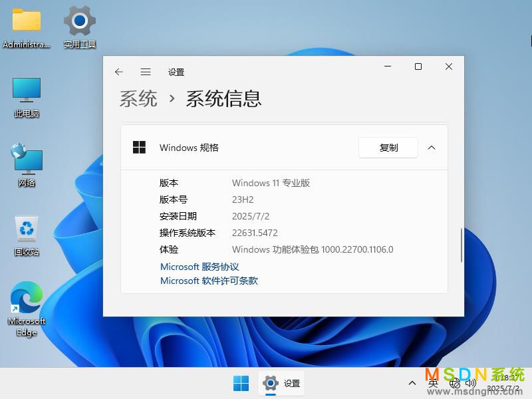Click the 设置 taskbar app button
The width and height of the screenshot is (532, 399).
click(281, 384)
